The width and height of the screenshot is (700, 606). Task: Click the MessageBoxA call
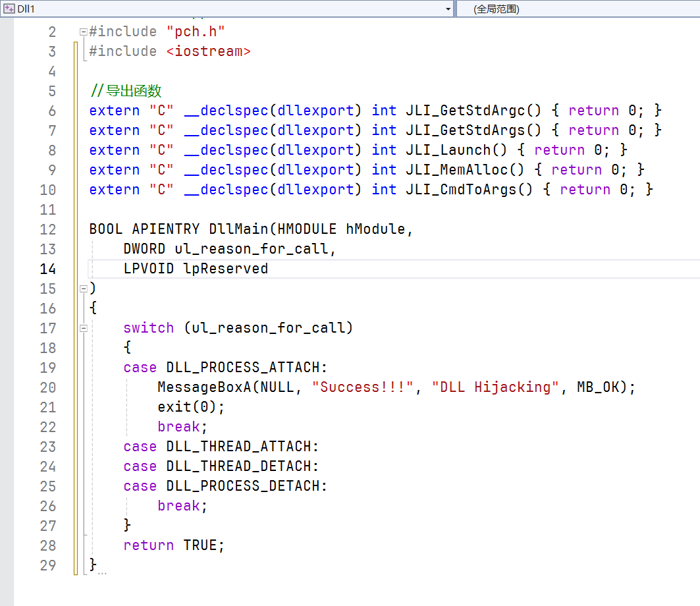coord(204,387)
